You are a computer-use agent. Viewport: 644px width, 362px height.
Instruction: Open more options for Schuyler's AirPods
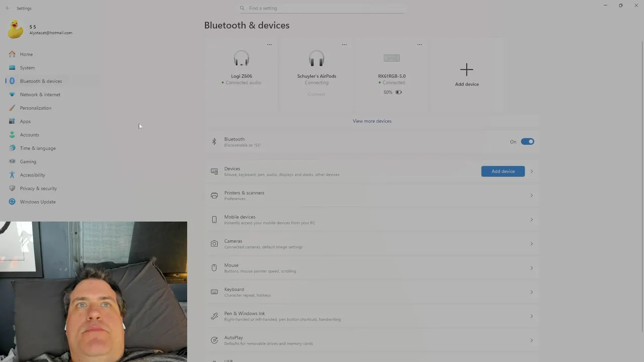coord(344,45)
